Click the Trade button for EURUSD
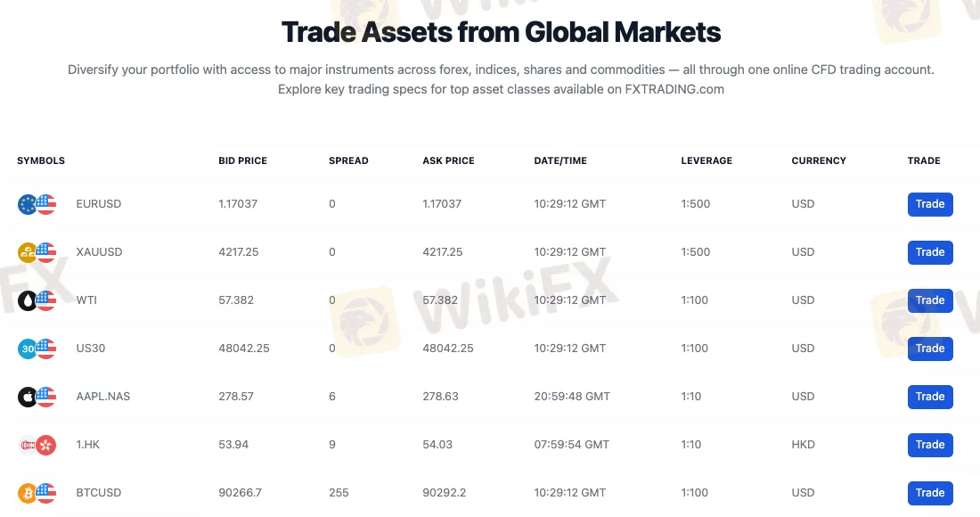This screenshot has width=980, height=517. coord(930,204)
